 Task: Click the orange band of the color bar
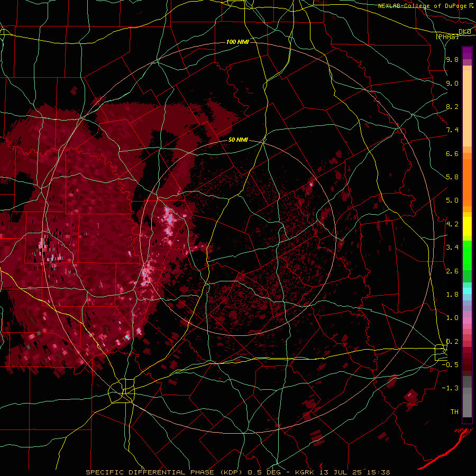coord(467,179)
